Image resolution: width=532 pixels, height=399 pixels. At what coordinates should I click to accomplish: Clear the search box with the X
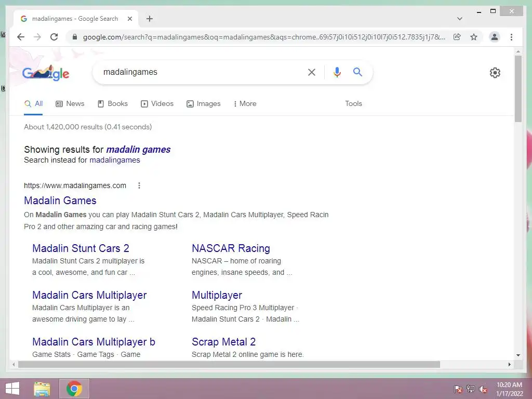[x=312, y=72]
